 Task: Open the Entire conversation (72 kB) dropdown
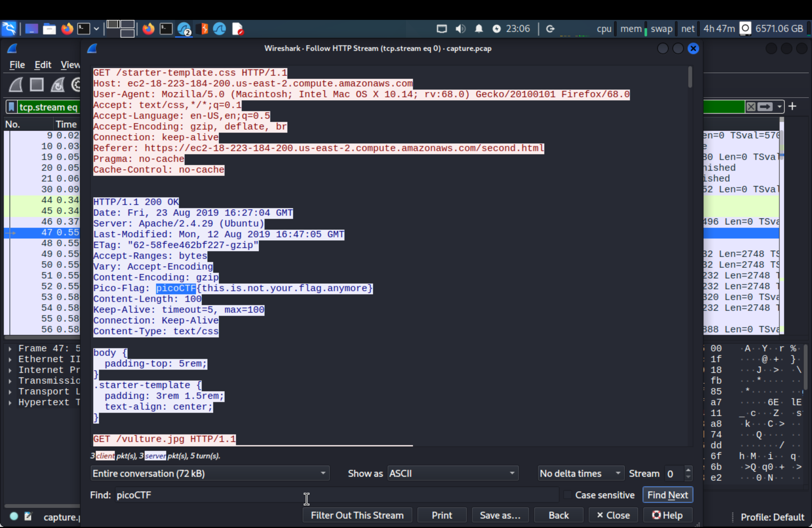point(210,473)
